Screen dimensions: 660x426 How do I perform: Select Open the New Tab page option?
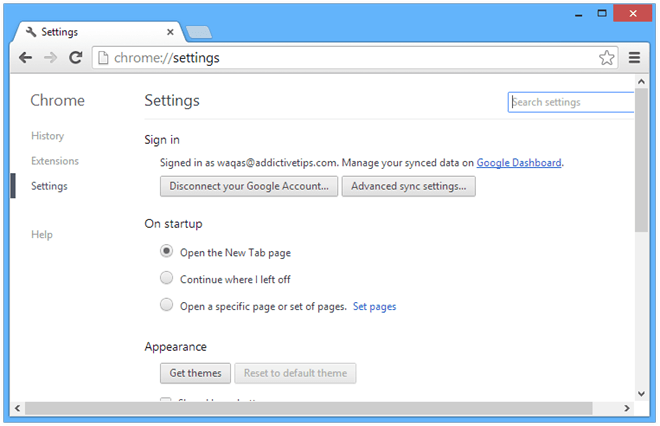[x=167, y=251]
